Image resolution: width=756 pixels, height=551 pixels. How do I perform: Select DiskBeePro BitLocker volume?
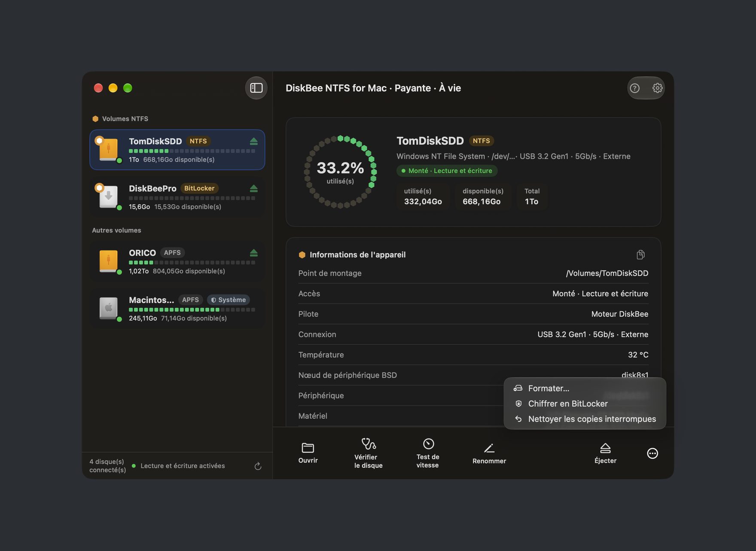coord(177,197)
